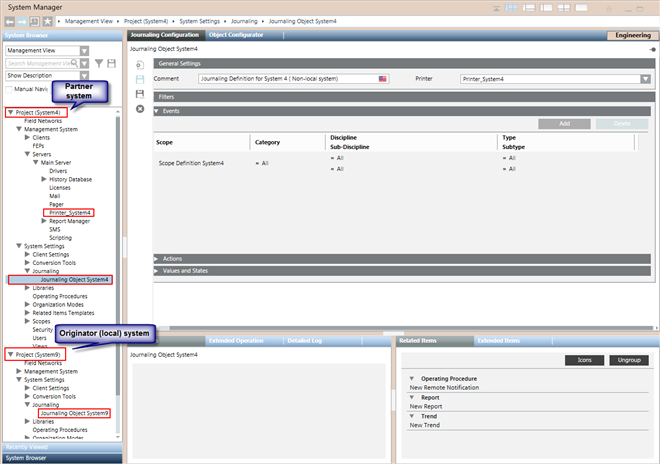The width and height of the screenshot is (660, 464).
Task: Click the Save As disk icon
Action: coord(140,93)
